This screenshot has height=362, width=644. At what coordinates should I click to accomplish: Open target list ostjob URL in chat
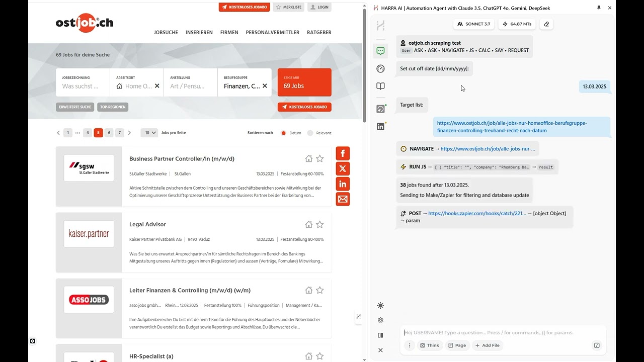pos(512,127)
